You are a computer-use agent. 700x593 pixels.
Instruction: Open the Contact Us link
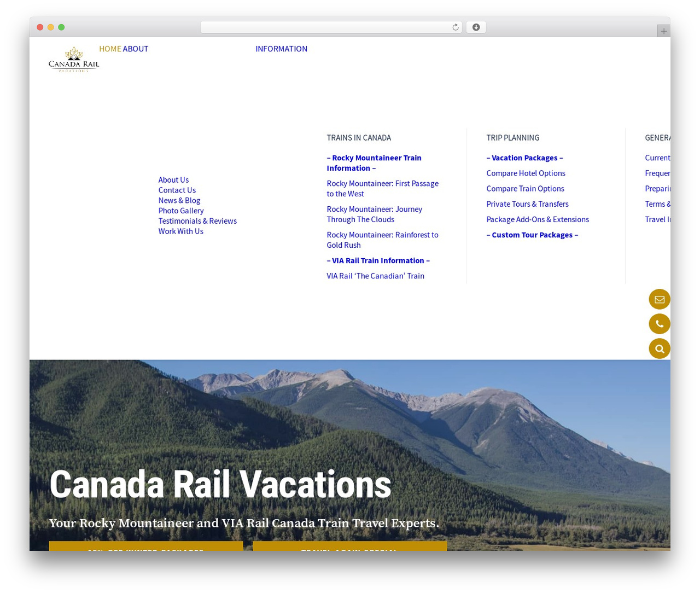tap(177, 190)
